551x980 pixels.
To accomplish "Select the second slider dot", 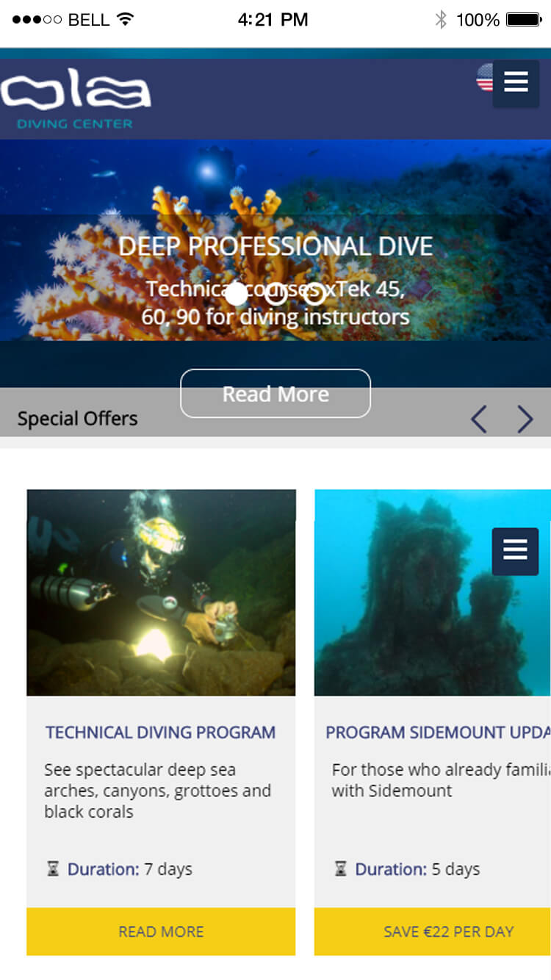I will click(275, 294).
